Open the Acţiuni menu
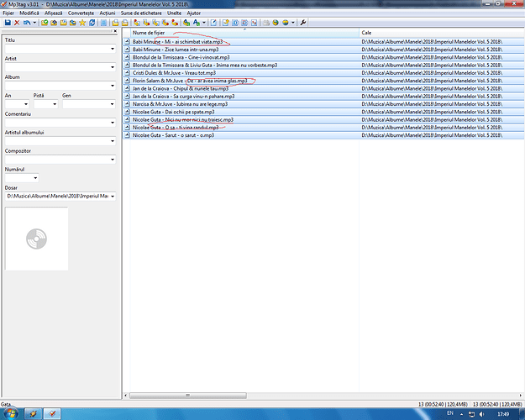Viewport: 525px width, 420px height. point(108,13)
